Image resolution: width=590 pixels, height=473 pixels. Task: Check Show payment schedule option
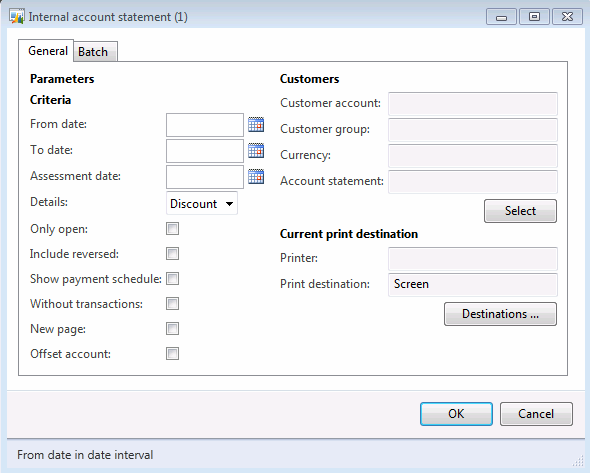coord(172,279)
